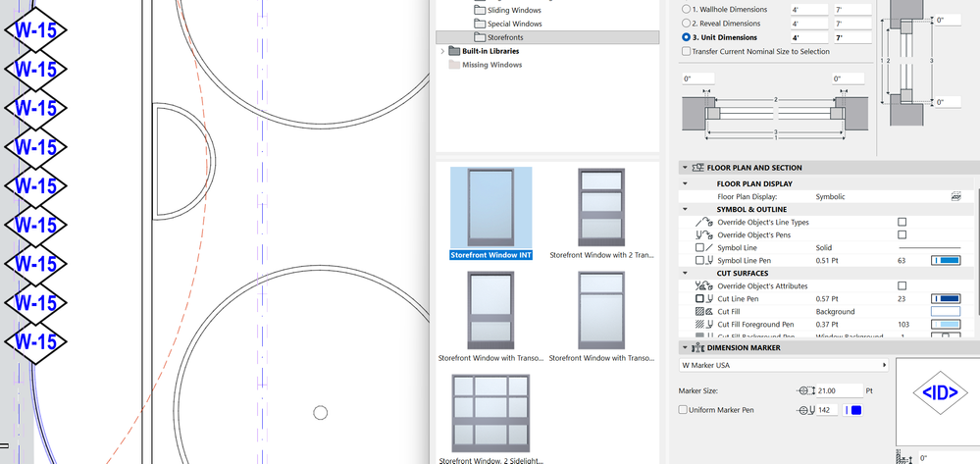Click the Override Object's Line Types icon
The width and height of the screenshot is (980, 464).
[703, 222]
